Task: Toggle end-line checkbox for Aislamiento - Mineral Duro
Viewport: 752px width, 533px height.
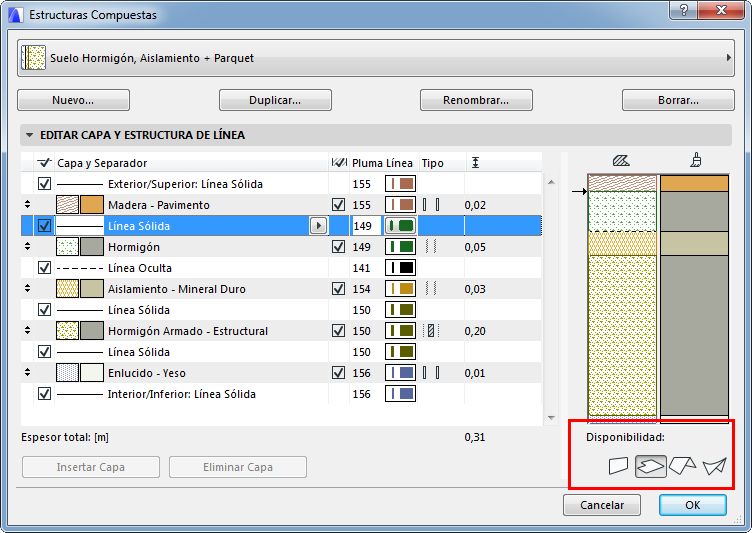Action: [339, 289]
